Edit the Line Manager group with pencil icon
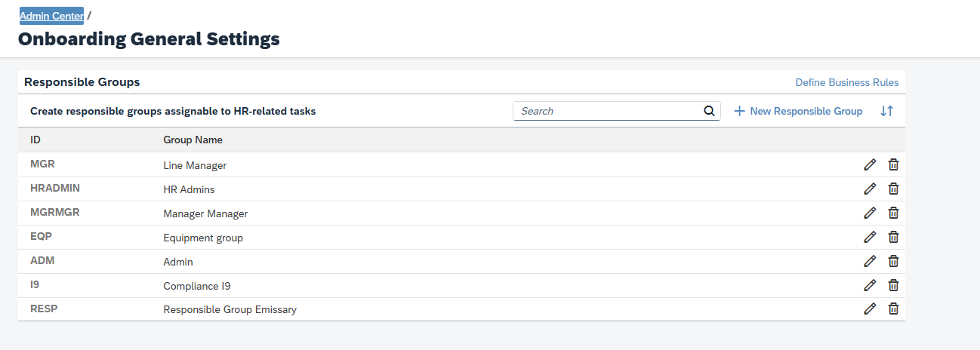 [x=870, y=165]
